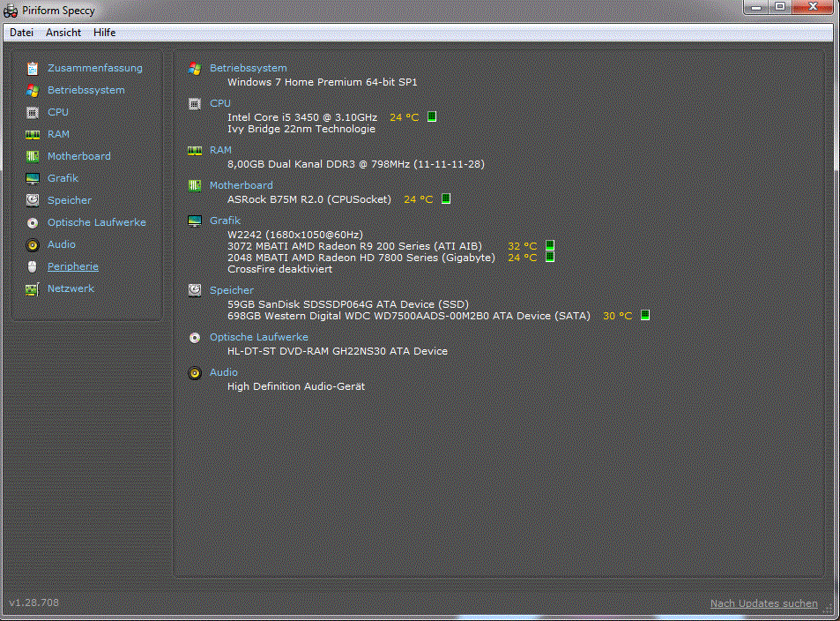
Task: Click Nach Updates suchen link
Action: click(764, 604)
